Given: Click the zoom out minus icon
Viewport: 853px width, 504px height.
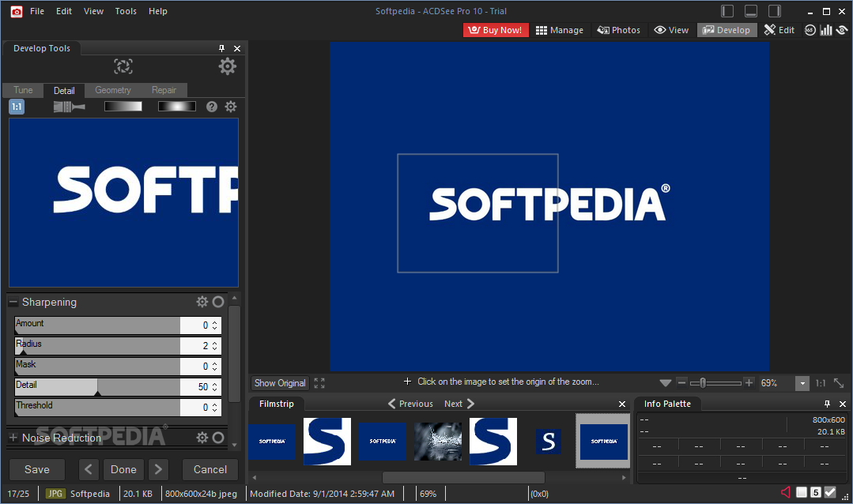Looking at the screenshot, I should [681, 383].
